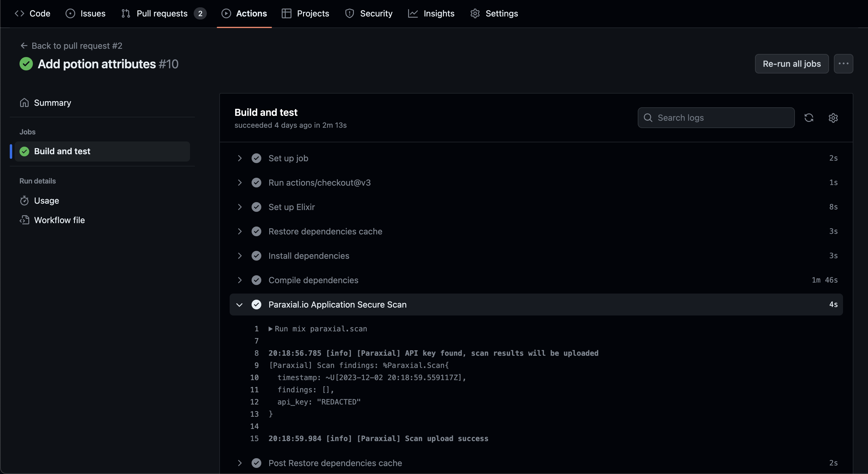The width and height of the screenshot is (868, 474).
Task: Expand the Run actions/checkout@v3 step
Action: pos(536,182)
